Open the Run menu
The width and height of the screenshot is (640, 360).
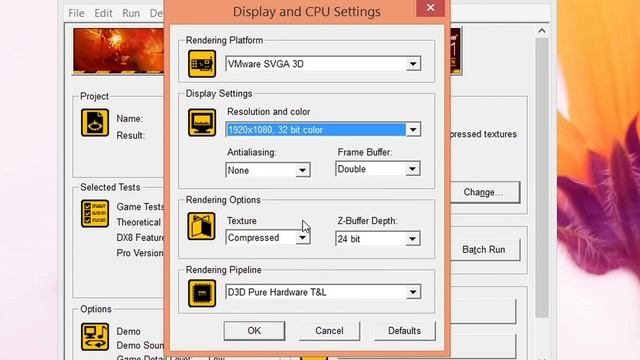pyautogui.click(x=131, y=13)
